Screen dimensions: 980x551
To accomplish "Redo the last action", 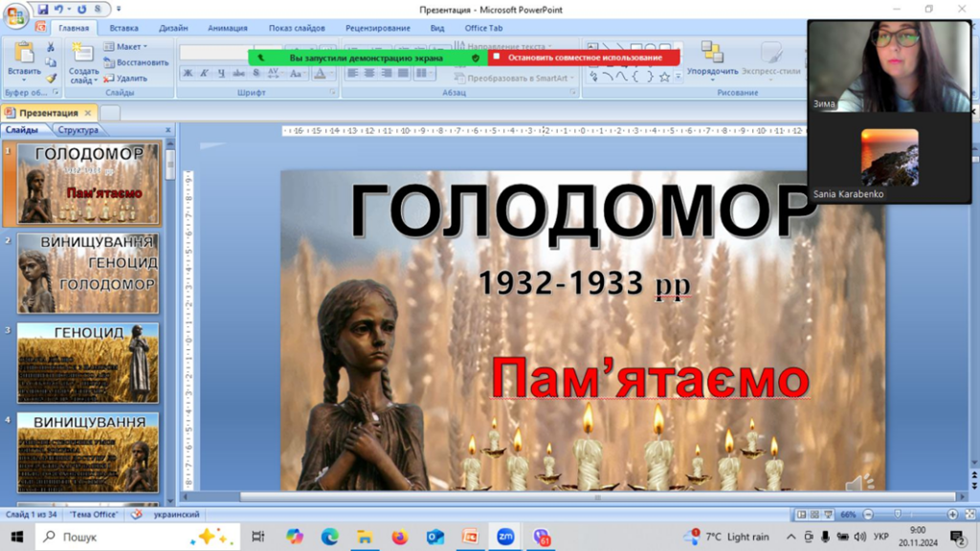I will coord(81,10).
